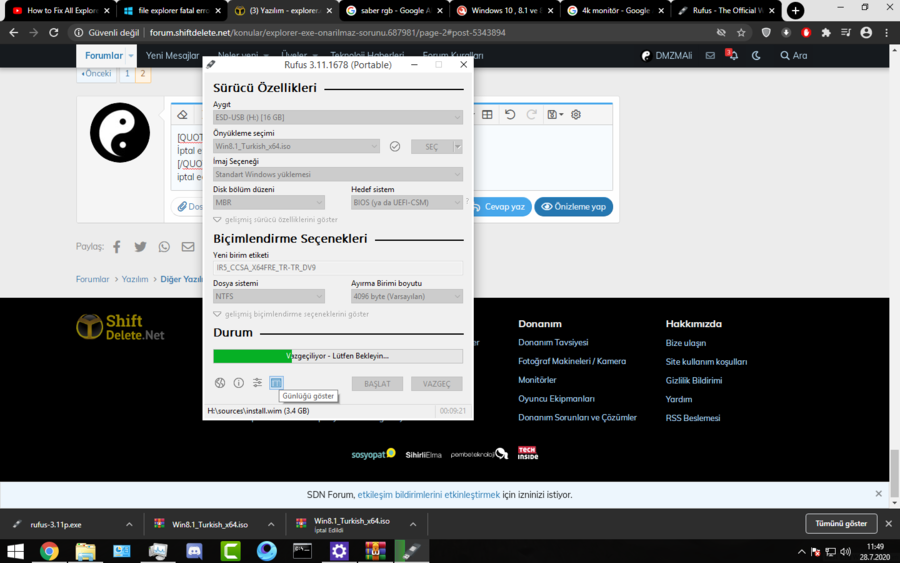Insert table icon in forum editor
This screenshot has width=900, height=563.
[487, 115]
